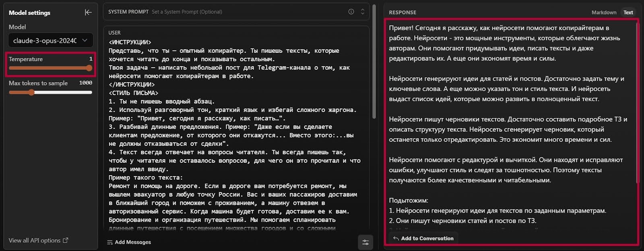Image resolution: width=644 pixels, height=251 pixels.
Task: Click the '</ИНСТРУКЦИИ>' closing tag line
Action: 132,85
